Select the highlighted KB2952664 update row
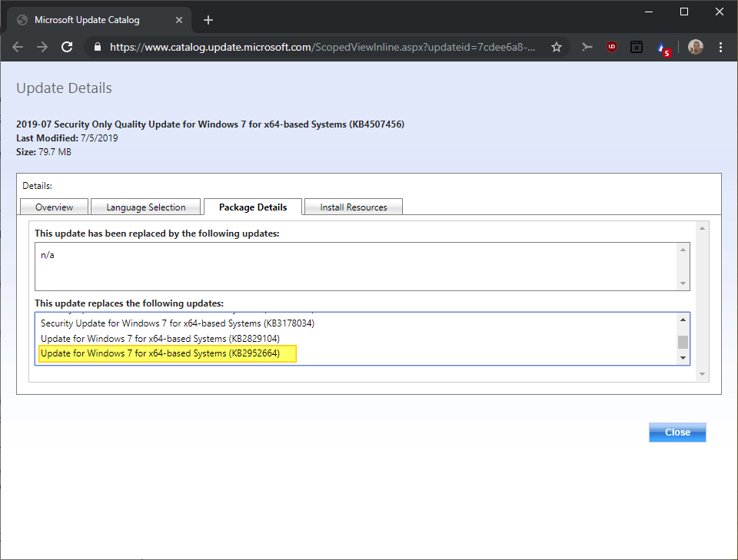738x560 pixels. click(168, 353)
